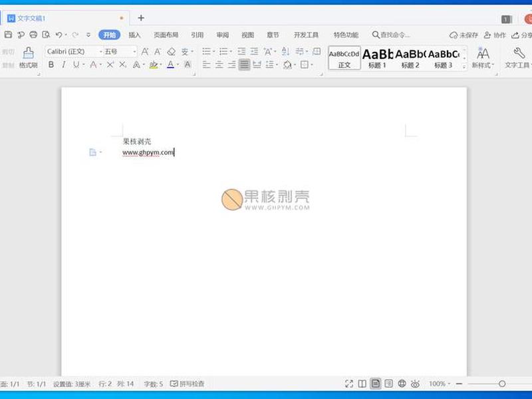Toggle text highlight color
The width and height of the screenshot is (532, 399).
coord(154,65)
